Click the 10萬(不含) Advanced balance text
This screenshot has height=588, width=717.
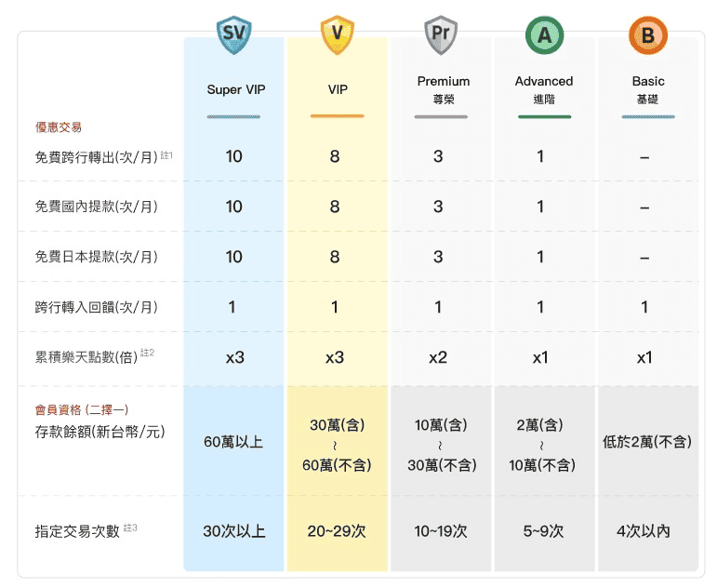point(542,465)
